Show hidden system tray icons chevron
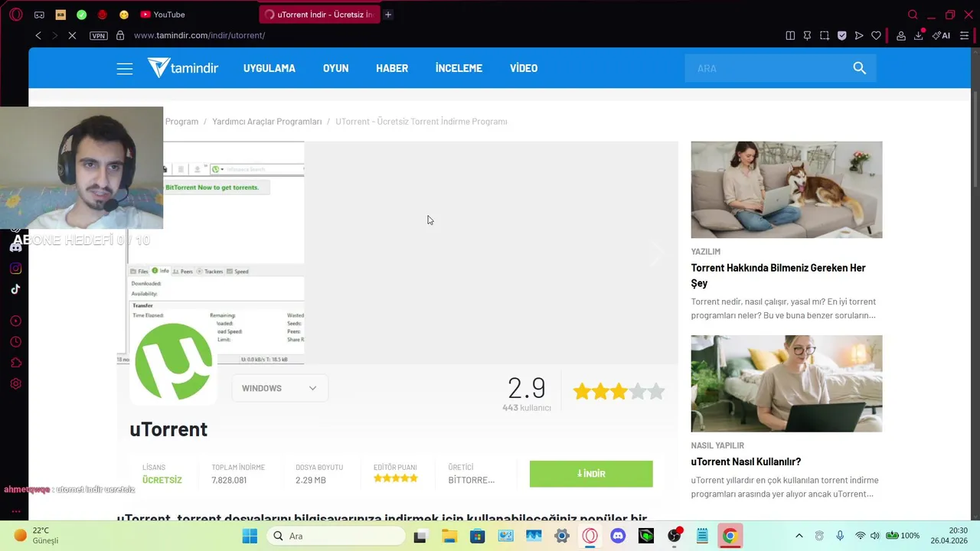The image size is (980, 551). pyautogui.click(x=799, y=536)
